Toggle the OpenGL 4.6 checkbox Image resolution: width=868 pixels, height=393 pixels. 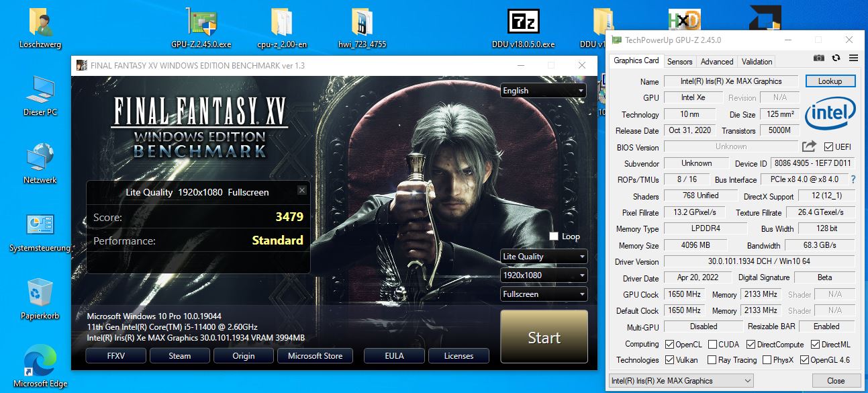pos(804,360)
